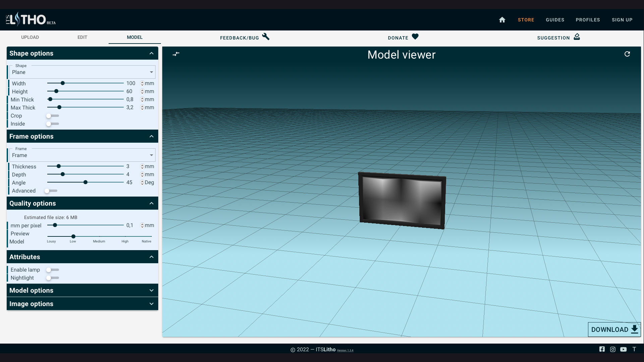Switch to the Upload tab
The height and width of the screenshot is (362, 644).
[x=30, y=37]
